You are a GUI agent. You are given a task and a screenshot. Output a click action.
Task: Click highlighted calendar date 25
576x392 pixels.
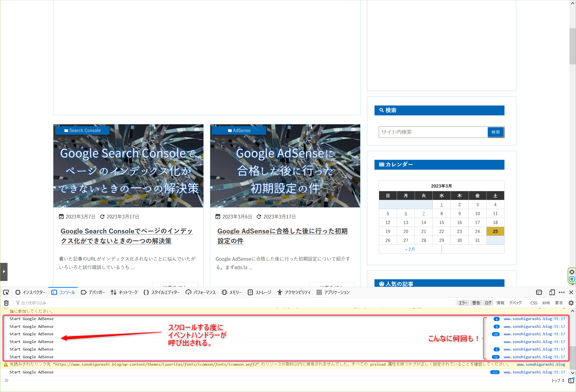[495, 231]
